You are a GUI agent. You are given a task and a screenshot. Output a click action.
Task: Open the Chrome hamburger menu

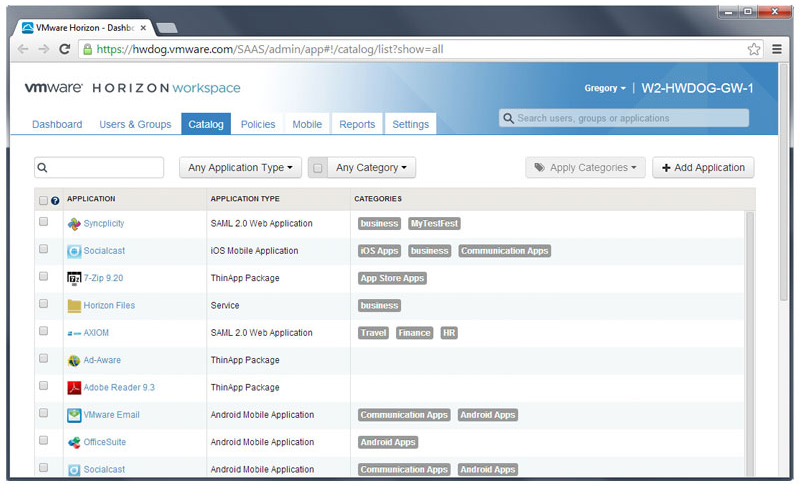point(777,49)
